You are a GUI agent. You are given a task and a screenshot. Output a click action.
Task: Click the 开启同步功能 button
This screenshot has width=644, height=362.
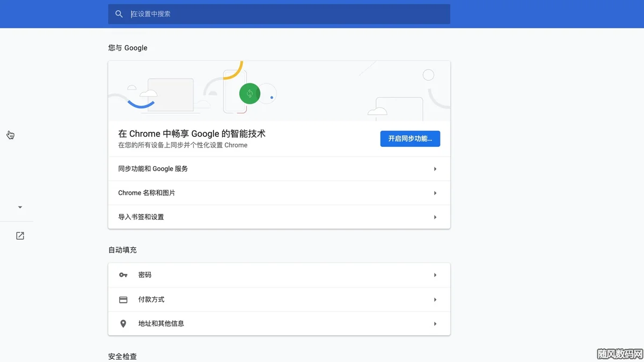coord(410,138)
